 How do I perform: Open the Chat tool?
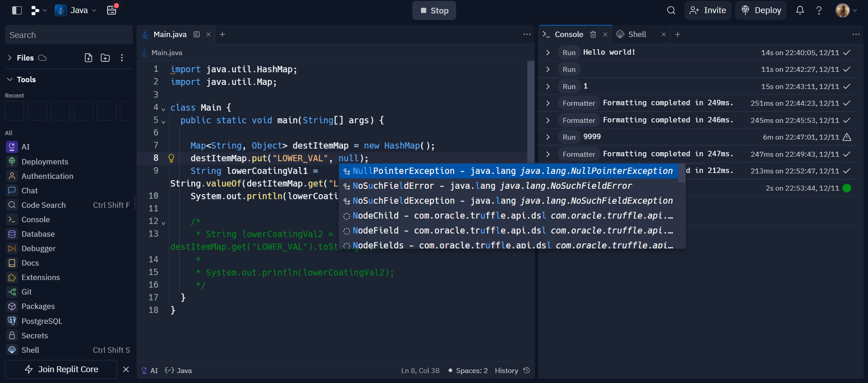[x=68, y=191]
